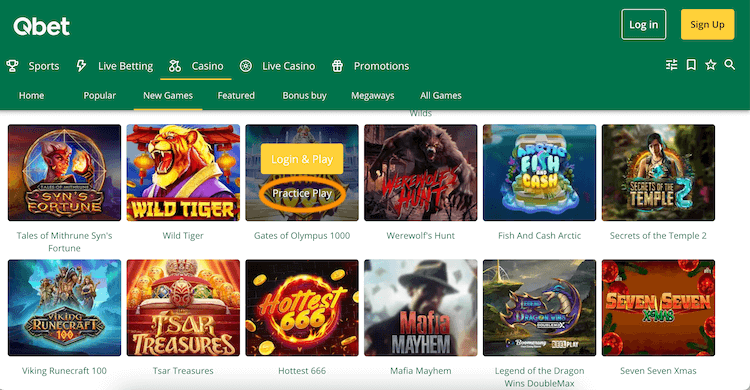Image resolution: width=750 pixels, height=390 pixels.
Task: Click the Sign Up button
Action: coord(707,24)
